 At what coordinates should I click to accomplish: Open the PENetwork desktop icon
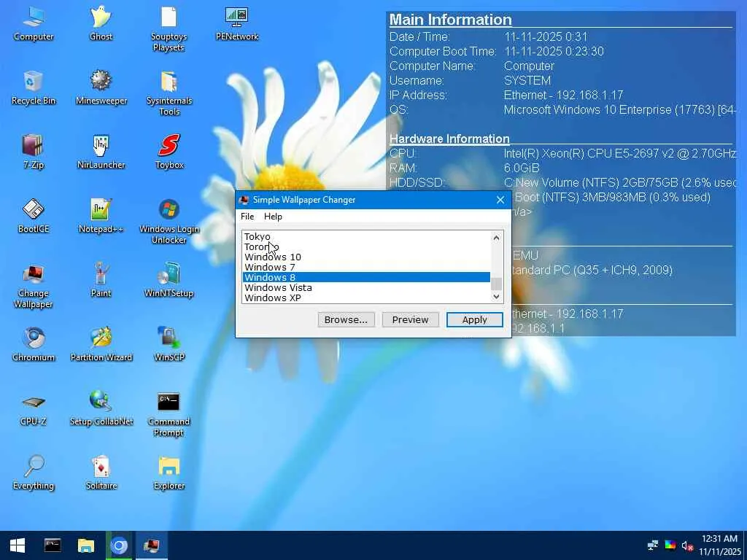coord(237,24)
